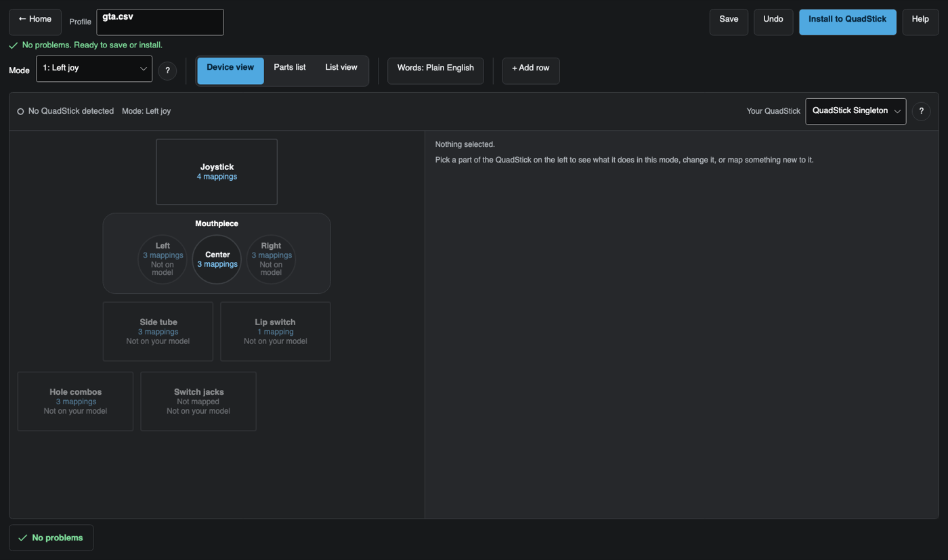Image resolution: width=948 pixels, height=560 pixels.
Task: Select the Left mouthpiece hole
Action: coord(163,259)
